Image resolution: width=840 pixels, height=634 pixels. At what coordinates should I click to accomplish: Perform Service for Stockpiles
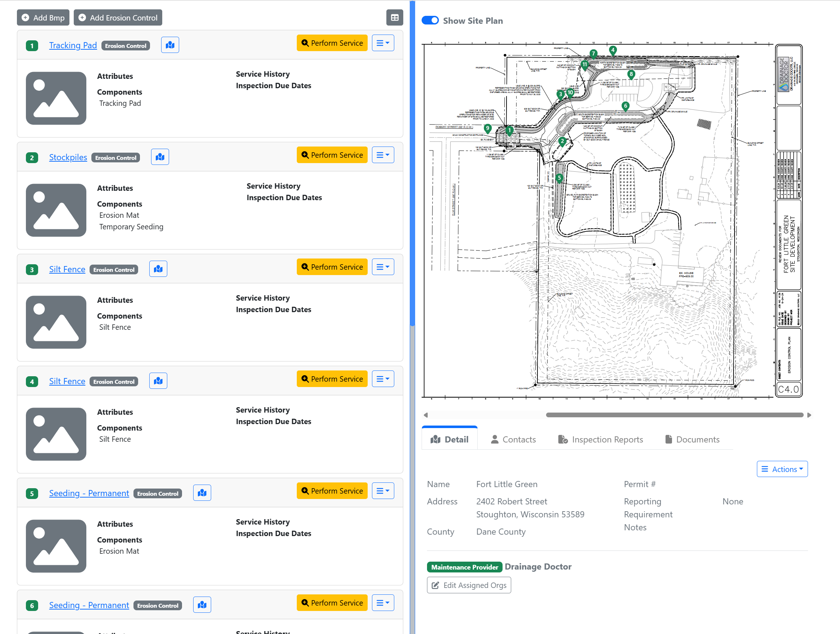pyautogui.click(x=332, y=155)
